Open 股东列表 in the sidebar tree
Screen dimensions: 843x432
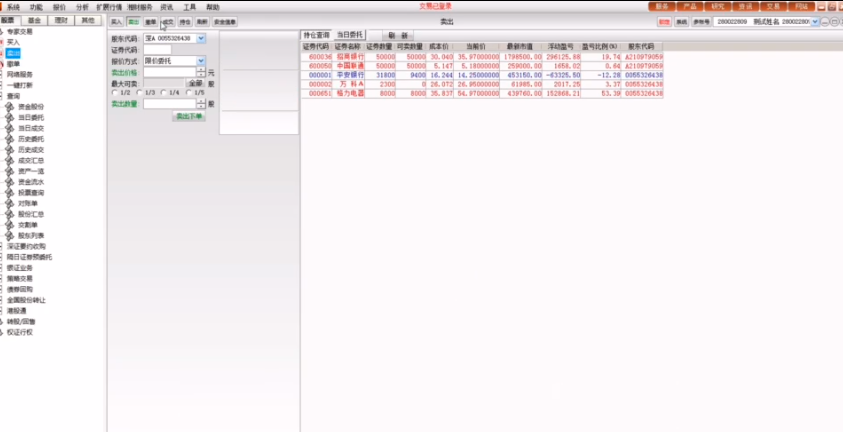point(30,235)
